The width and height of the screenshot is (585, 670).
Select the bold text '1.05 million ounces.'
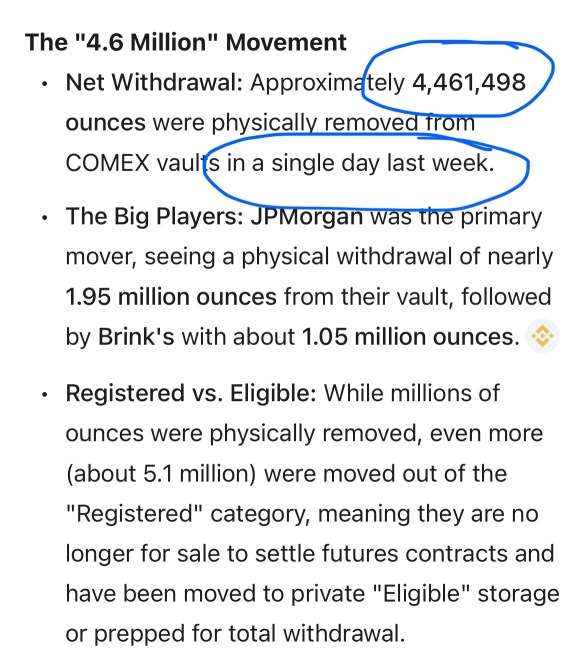[411, 337]
